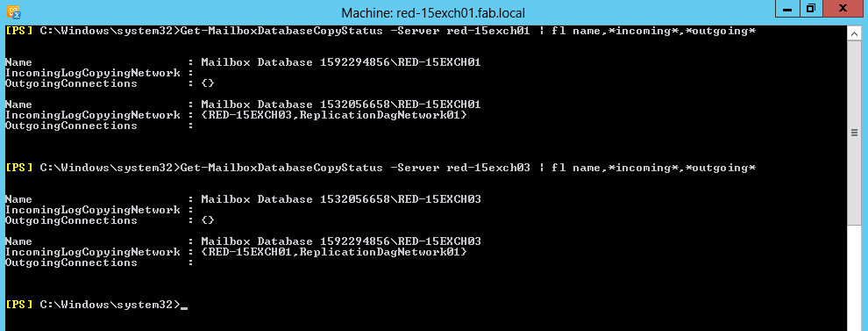This screenshot has height=331, width=868.
Task: Click 'Mailbox Database 1532056658\RED-15EXCH01' value
Action: [340, 104]
